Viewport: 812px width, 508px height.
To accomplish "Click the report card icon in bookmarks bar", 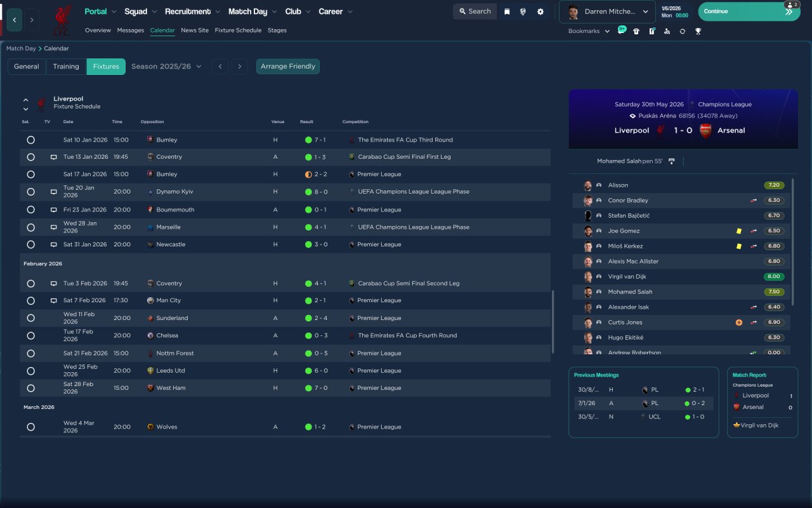I will click(652, 31).
